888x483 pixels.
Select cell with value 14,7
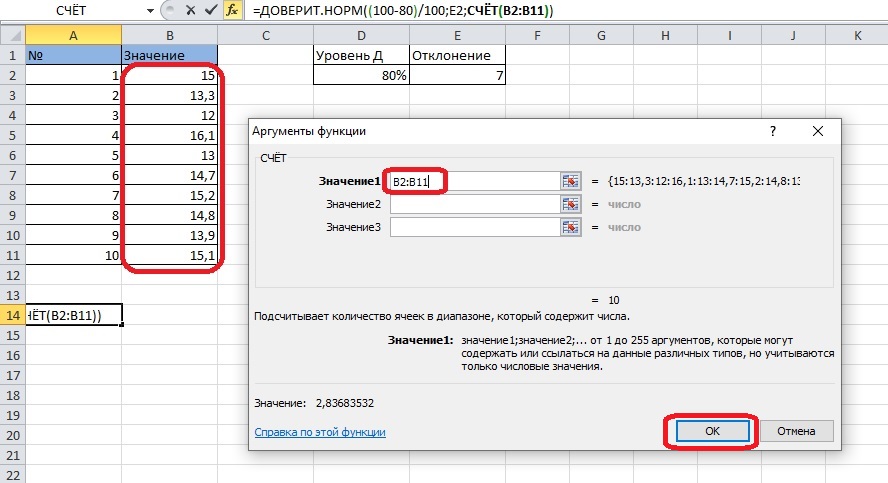(x=169, y=176)
